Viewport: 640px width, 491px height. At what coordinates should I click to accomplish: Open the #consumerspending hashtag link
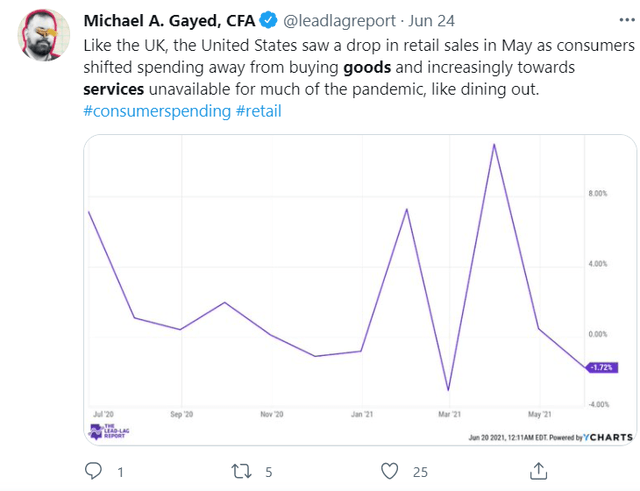tap(157, 111)
